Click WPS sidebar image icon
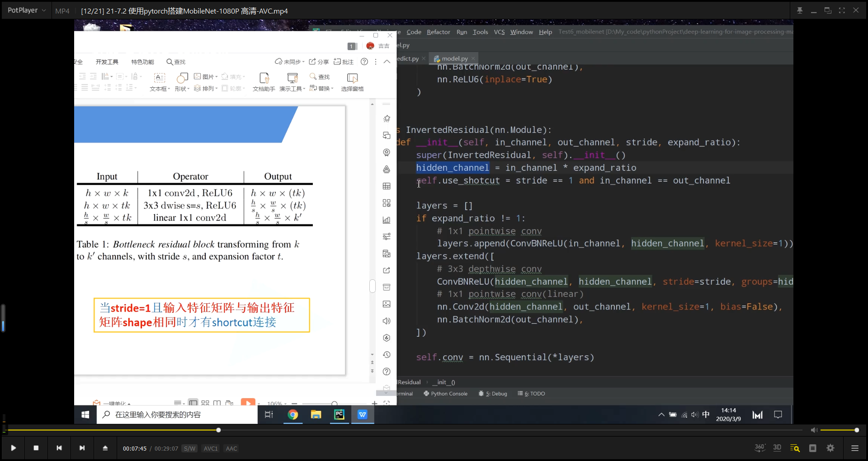Viewport: 868px width, 461px height. point(387,304)
